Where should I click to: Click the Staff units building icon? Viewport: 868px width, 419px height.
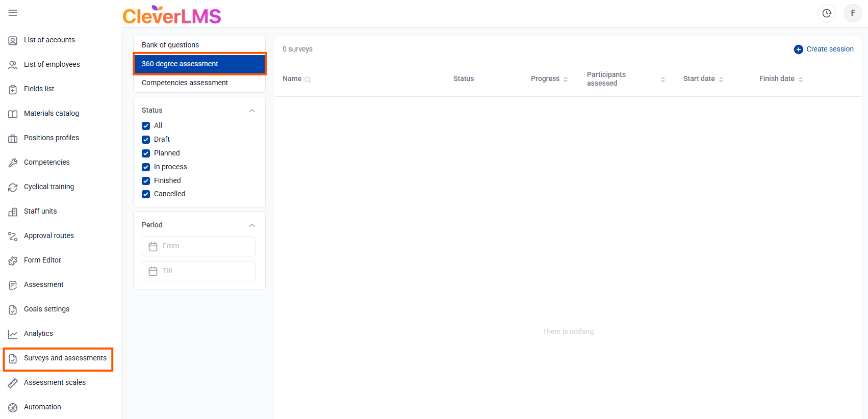[13, 212]
